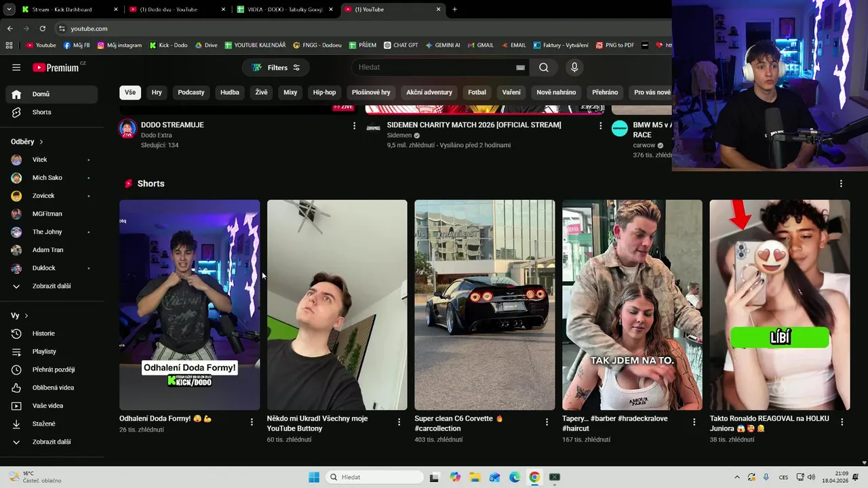Select the Hip-hop filter chip
The image size is (868, 488).
tap(324, 92)
